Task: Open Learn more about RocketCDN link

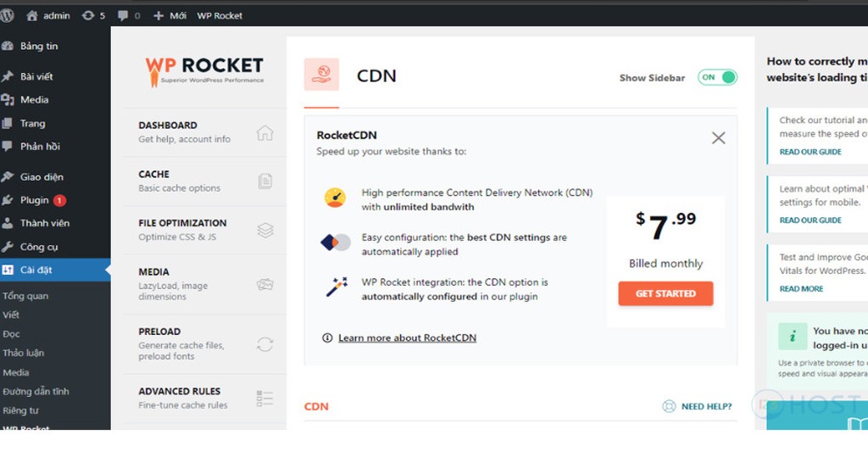Action: (407, 337)
